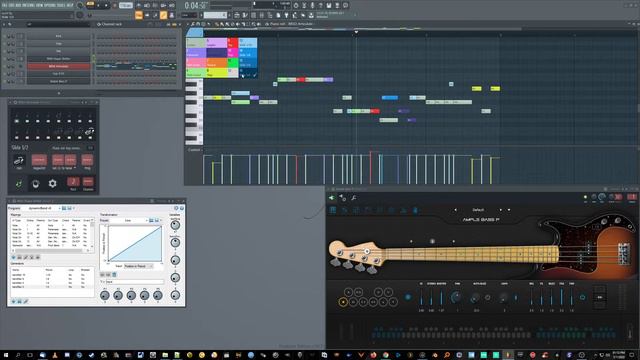Pick the bright green note color swatch

tap(233, 62)
